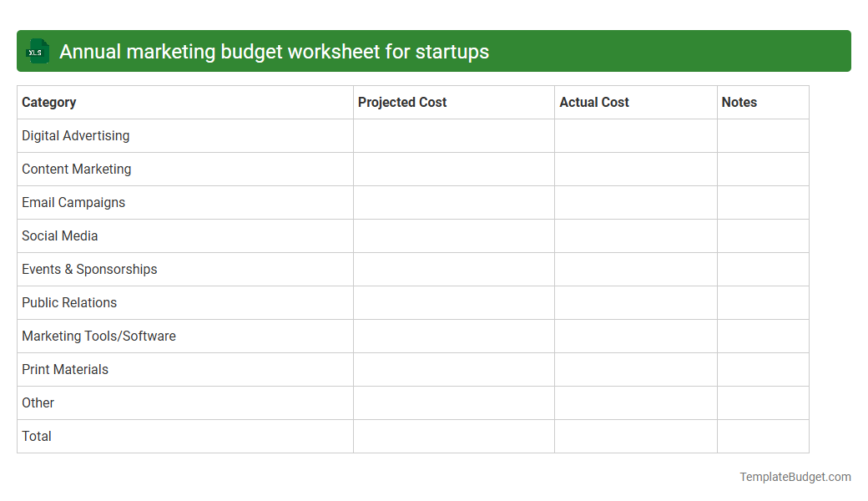Click the Marketing Tools/Software row label

tap(98, 336)
